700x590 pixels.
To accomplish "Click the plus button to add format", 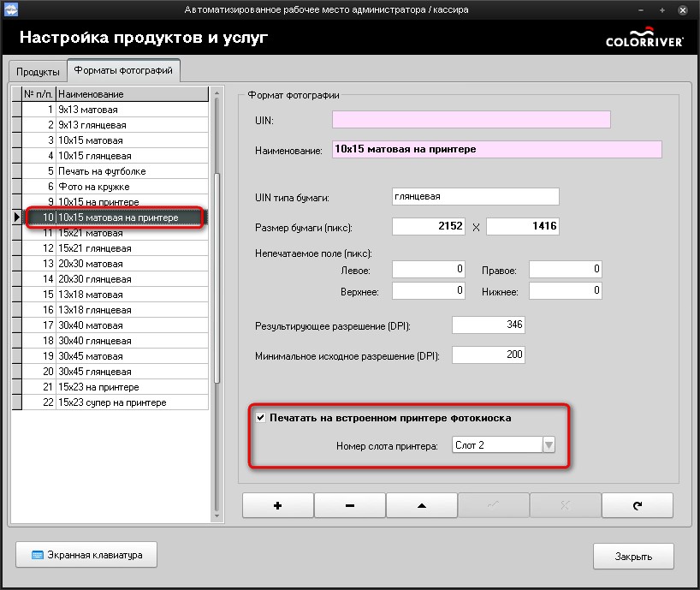I will click(x=277, y=505).
